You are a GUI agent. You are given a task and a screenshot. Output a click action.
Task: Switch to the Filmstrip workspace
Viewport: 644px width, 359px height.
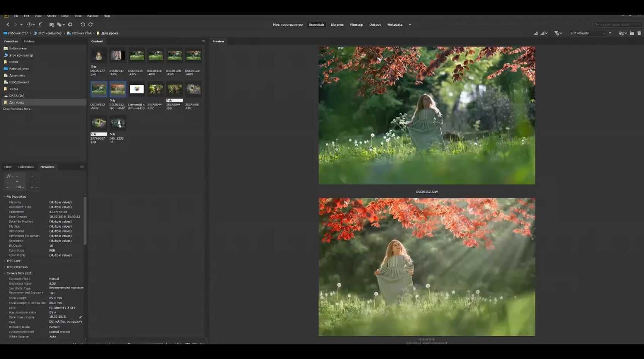356,25
